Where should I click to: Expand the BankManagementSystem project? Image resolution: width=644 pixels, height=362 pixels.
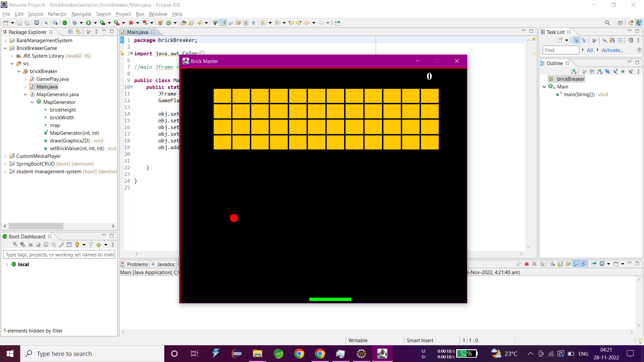click(x=5, y=40)
